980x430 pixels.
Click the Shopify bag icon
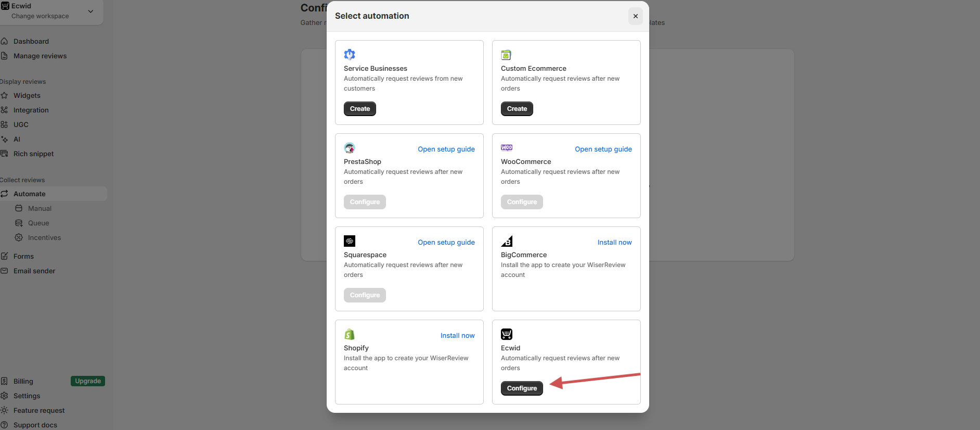click(x=350, y=334)
